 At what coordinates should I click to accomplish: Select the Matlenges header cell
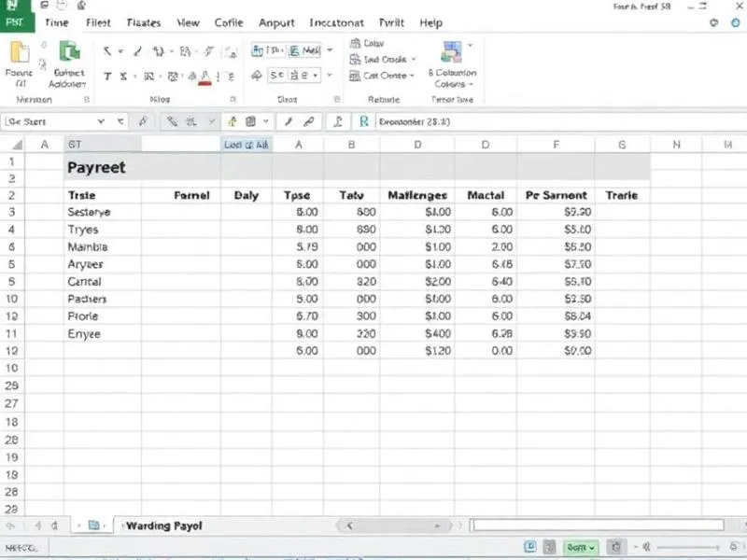click(x=417, y=195)
